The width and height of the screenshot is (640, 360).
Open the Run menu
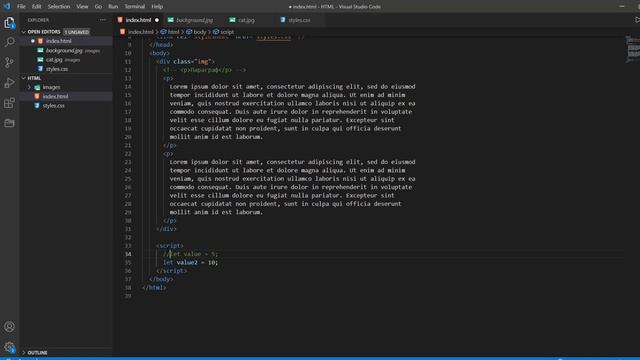point(113,7)
